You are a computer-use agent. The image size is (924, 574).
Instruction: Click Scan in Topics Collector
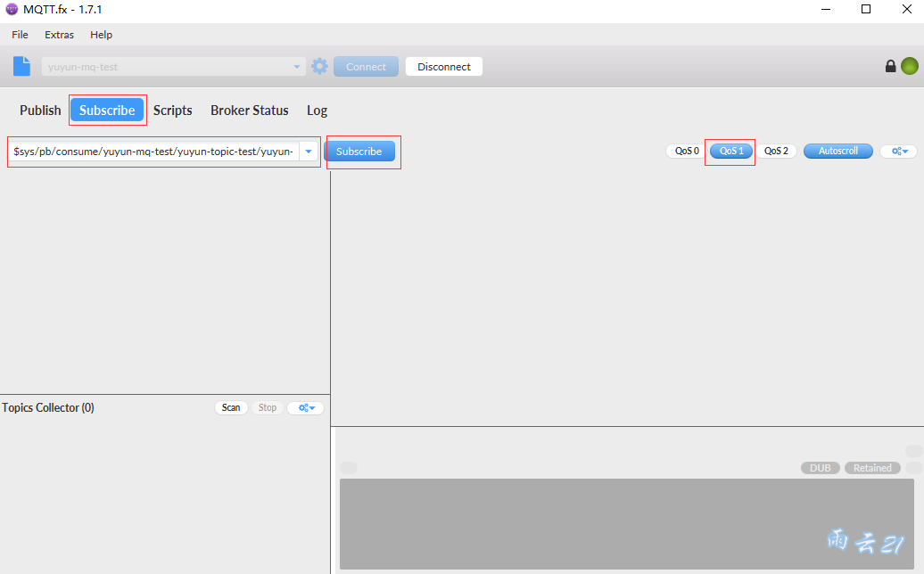point(231,407)
